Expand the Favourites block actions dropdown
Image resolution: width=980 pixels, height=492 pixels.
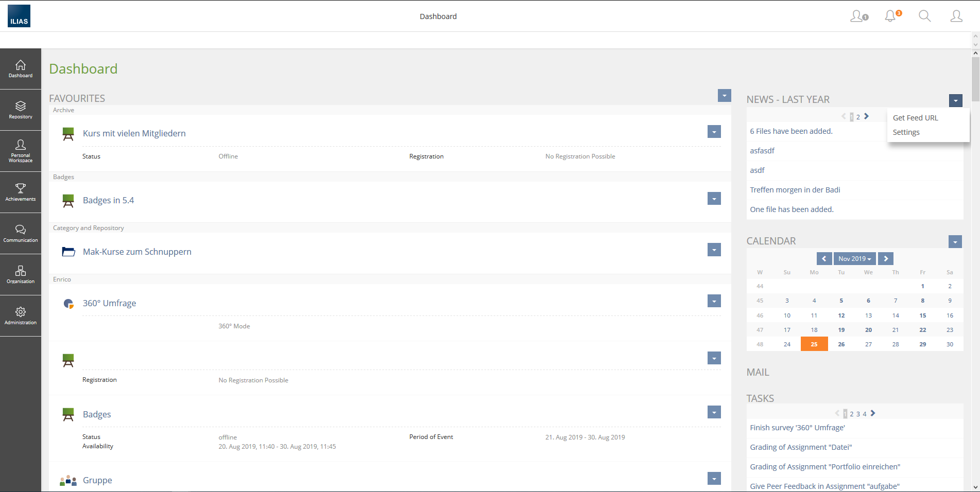click(724, 95)
